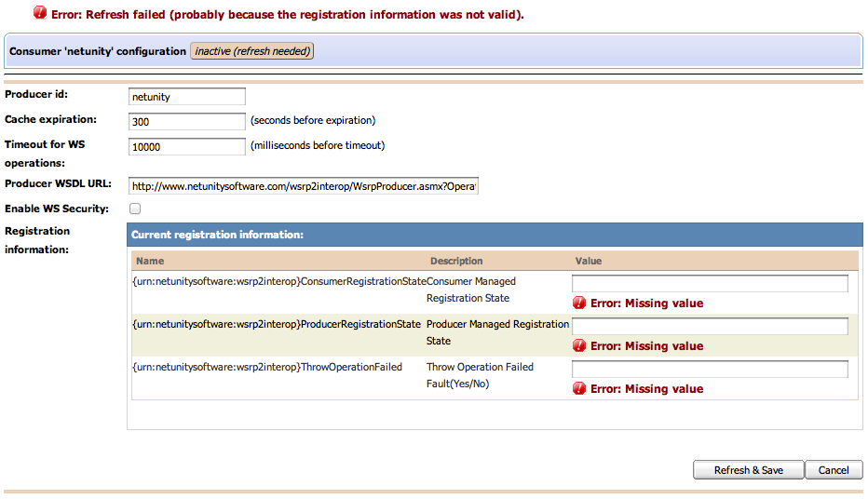This screenshot has width=868, height=499.
Task: Click the Cancel button
Action: [834, 470]
